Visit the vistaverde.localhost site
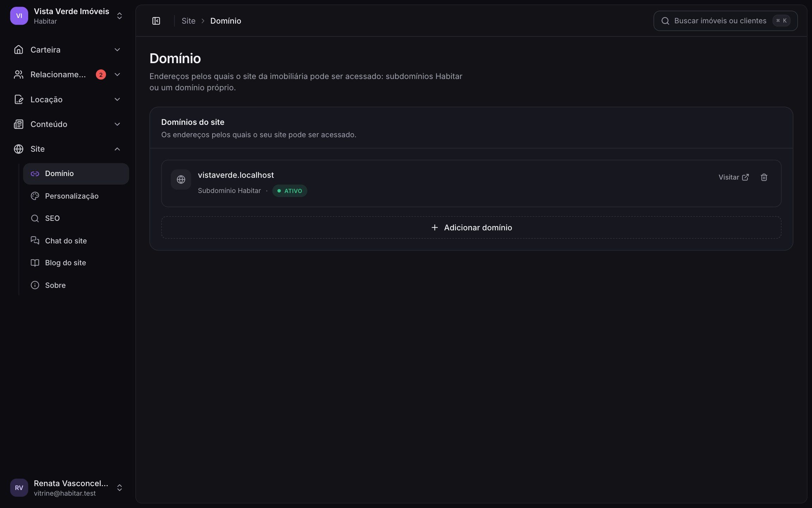 point(733,177)
